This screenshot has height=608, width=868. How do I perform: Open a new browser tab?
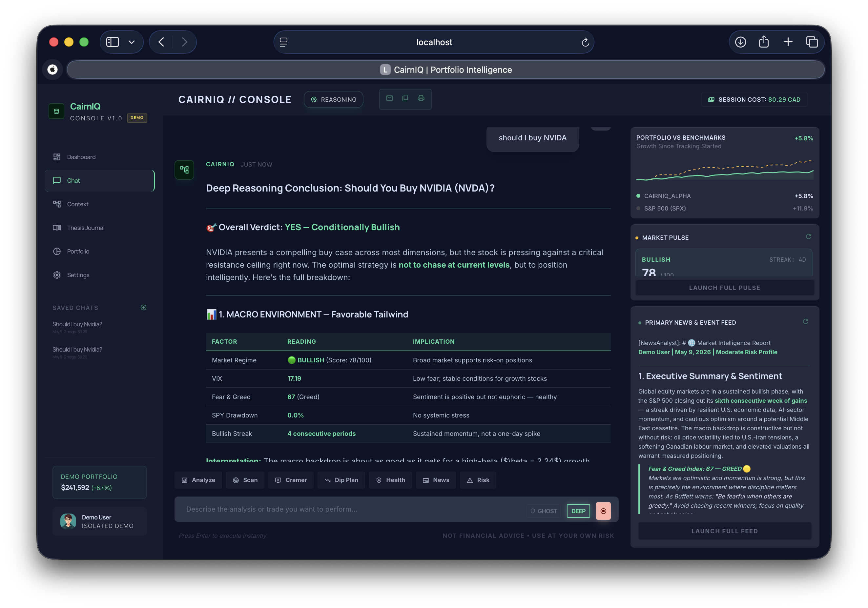[x=788, y=42]
